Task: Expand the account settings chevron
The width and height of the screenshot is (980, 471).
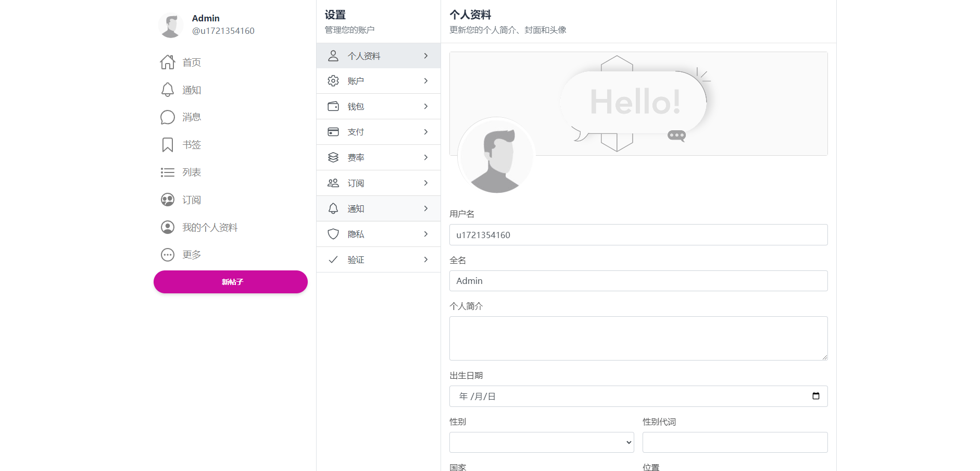Action: click(x=426, y=81)
